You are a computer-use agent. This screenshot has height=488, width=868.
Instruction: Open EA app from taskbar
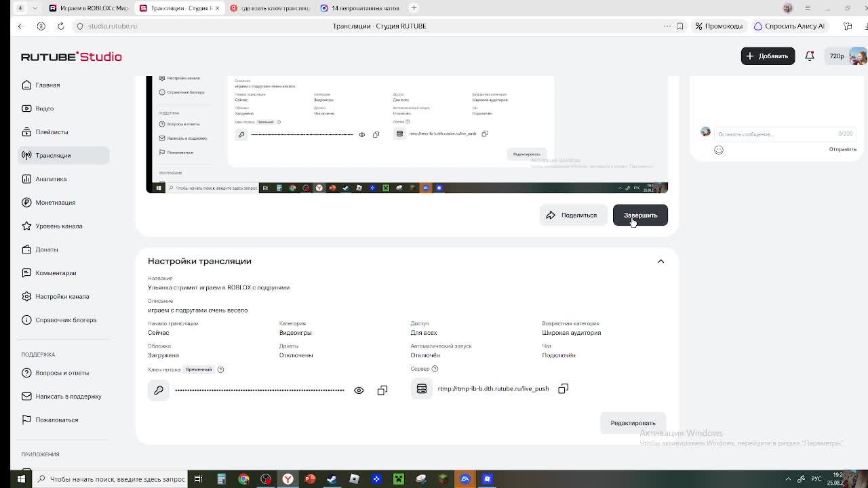point(465,479)
